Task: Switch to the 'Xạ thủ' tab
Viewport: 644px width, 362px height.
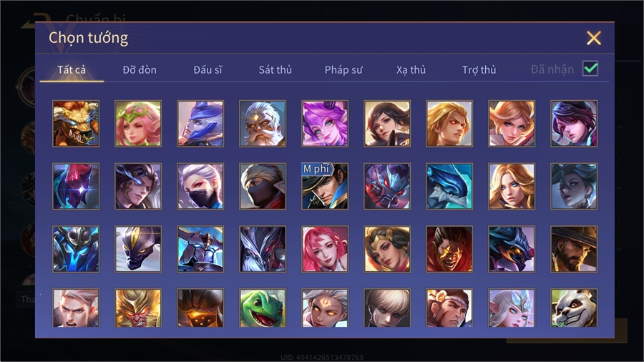Action: click(411, 70)
